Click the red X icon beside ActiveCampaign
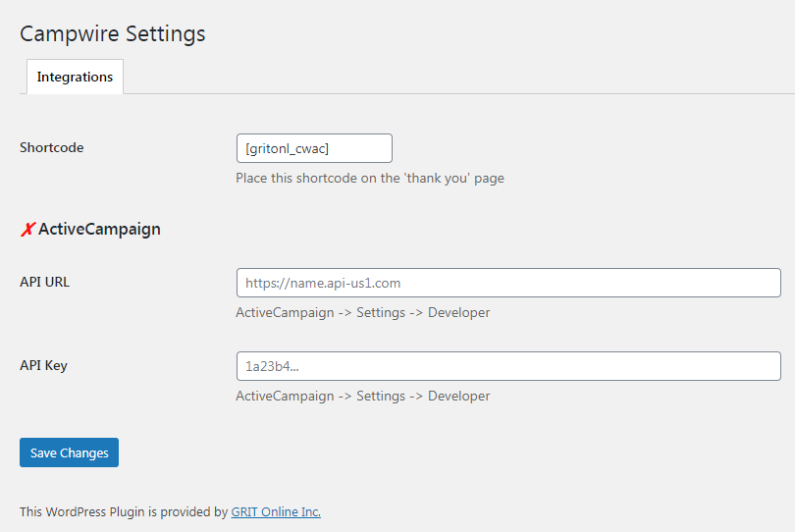 [27, 230]
